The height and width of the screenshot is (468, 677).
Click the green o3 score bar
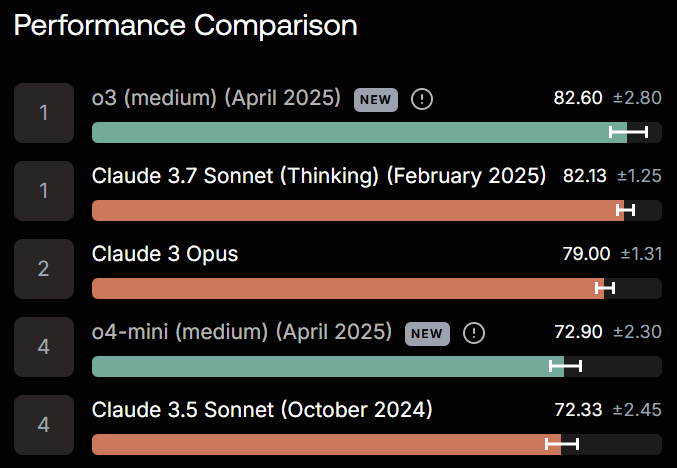pos(359,133)
